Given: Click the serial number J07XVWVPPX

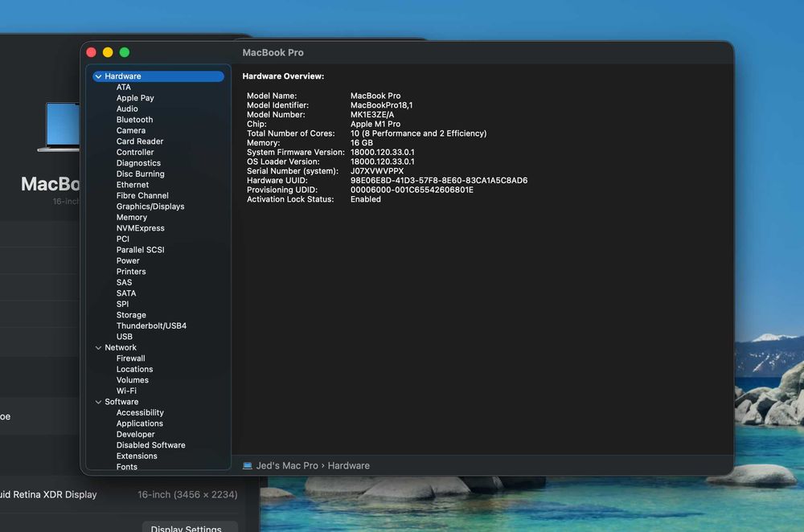Looking at the screenshot, I should (377, 171).
